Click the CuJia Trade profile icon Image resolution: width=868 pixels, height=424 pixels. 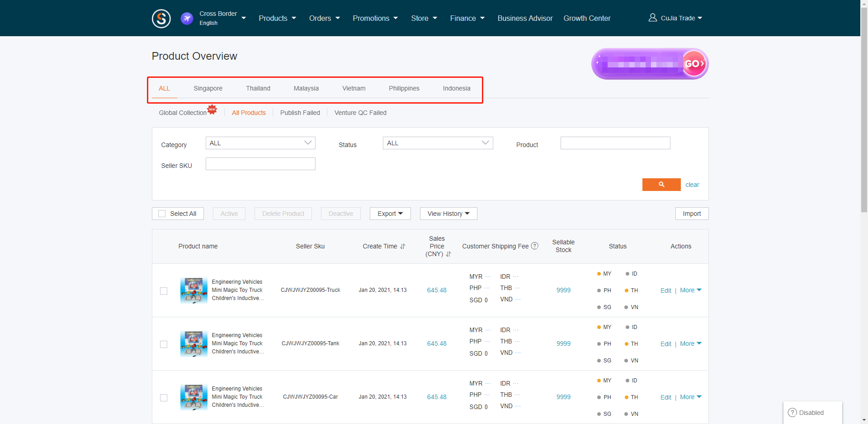(x=652, y=17)
